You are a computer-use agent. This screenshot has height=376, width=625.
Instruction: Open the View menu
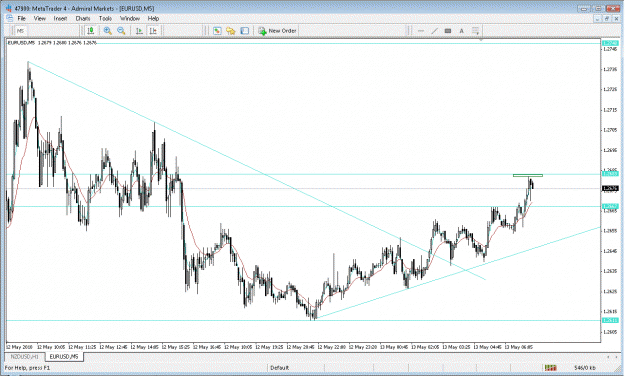point(39,18)
